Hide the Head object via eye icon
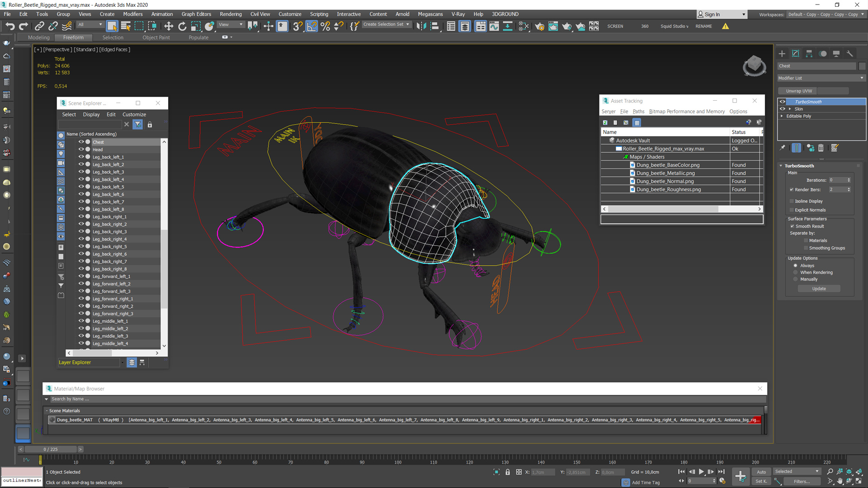The height and width of the screenshot is (488, 868). (81, 149)
